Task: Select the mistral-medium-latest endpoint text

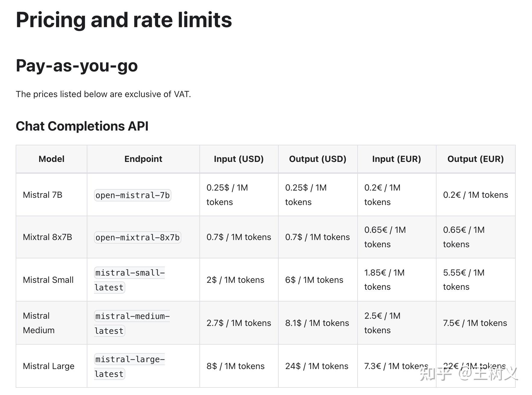Action: [x=132, y=323]
